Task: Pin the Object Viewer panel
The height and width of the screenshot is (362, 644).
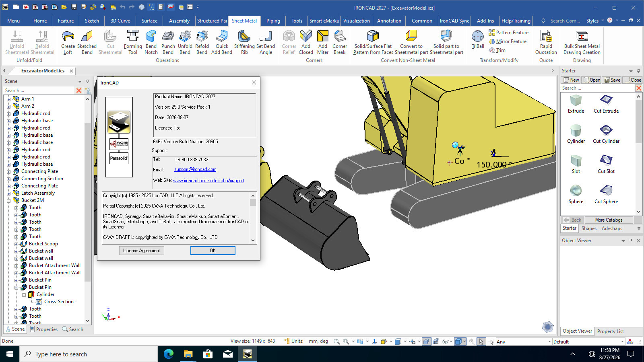Action: (x=631, y=241)
